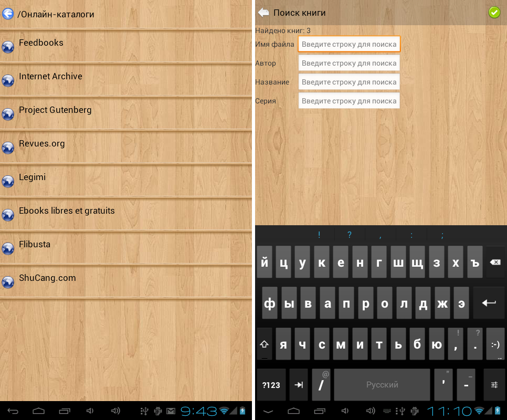Tap the letter ю key
The width and height of the screenshot is (507, 420).
[437, 344]
